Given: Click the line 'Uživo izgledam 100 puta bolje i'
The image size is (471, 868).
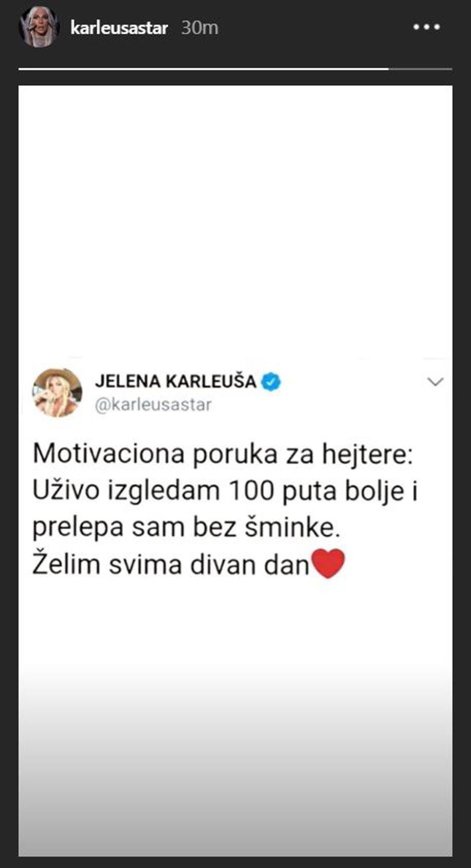Looking at the screenshot, I should click(225, 491).
